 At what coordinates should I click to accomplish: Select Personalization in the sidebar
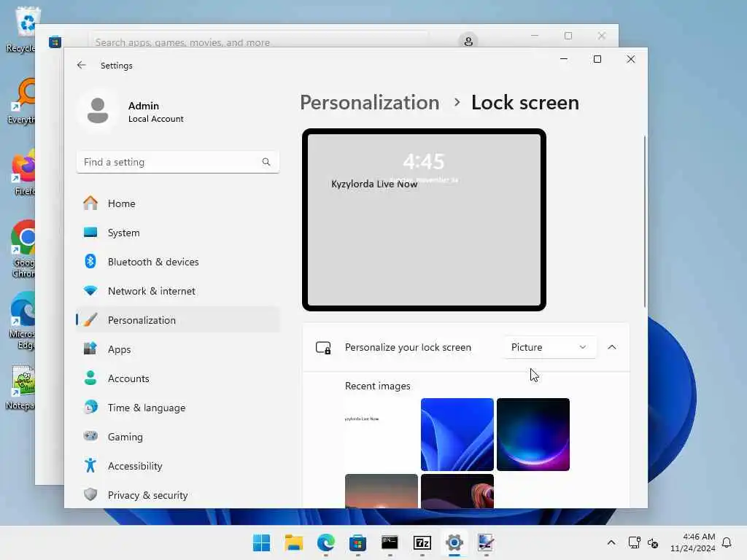[x=177, y=320]
